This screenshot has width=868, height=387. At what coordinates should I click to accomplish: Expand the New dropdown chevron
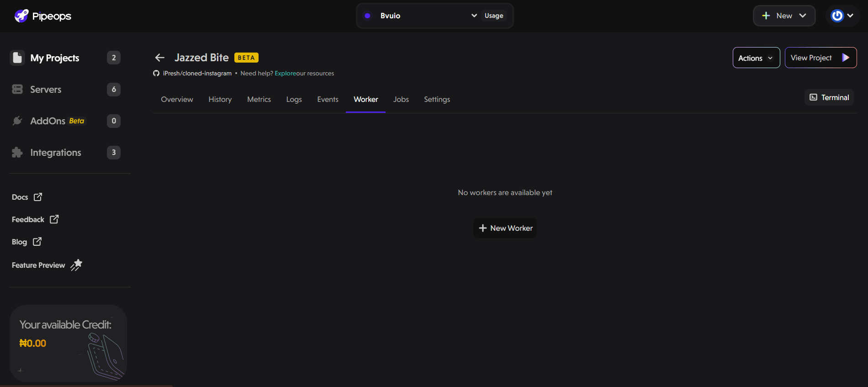coord(803,16)
